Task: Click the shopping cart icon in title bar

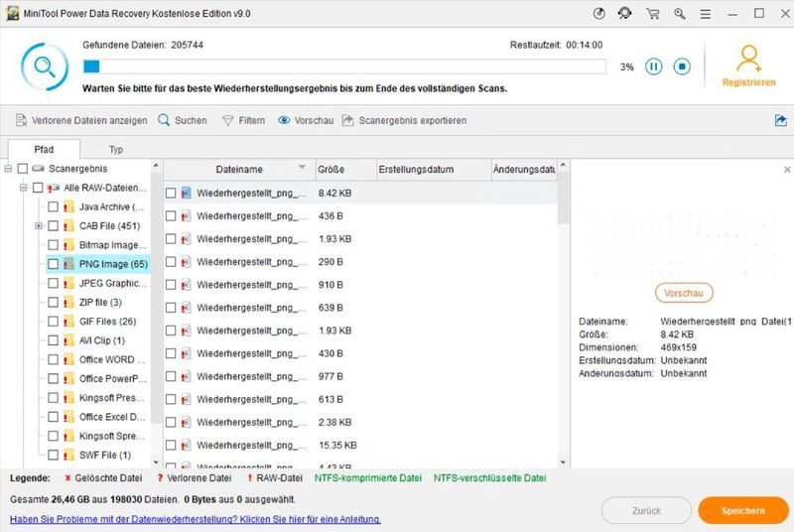Action: [653, 14]
